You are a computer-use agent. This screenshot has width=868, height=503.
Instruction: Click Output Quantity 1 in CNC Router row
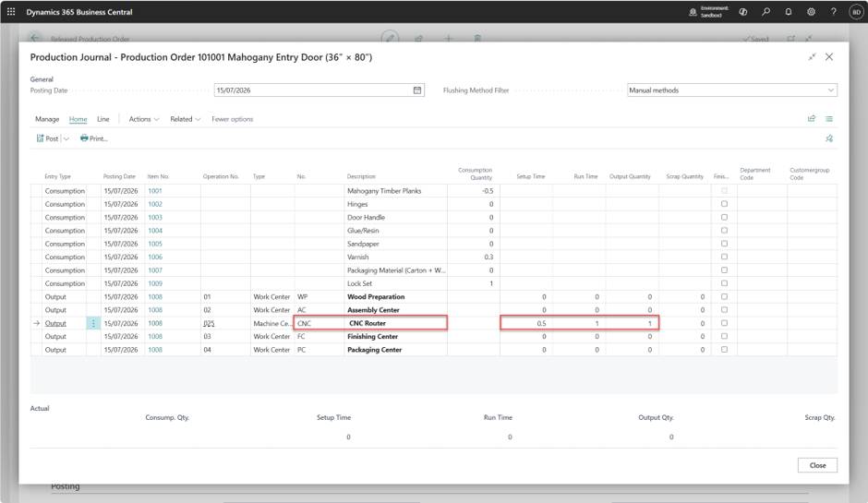pyautogui.click(x=649, y=324)
